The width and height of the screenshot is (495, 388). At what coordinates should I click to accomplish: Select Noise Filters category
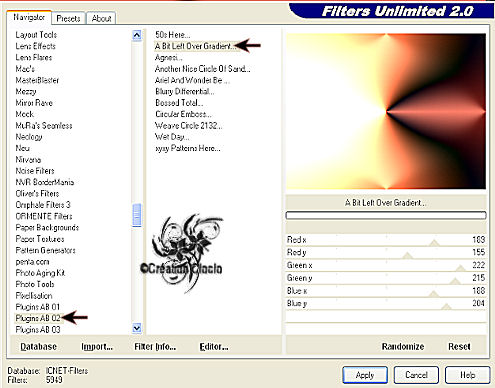click(35, 171)
